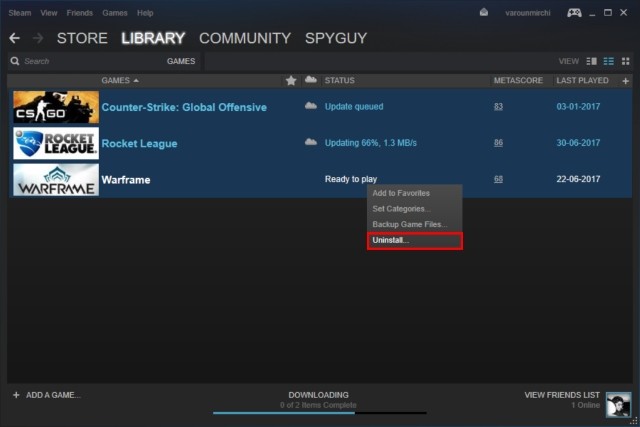Screen dimensions: 640x427
Task: Choose Add to Favorites in context menu
Action: pyautogui.click(x=415, y=193)
